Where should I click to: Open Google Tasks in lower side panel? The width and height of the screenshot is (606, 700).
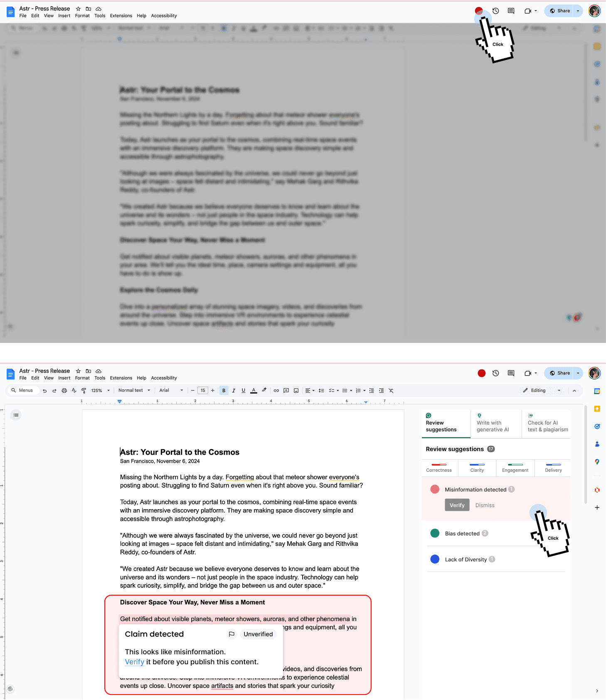tap(597, 426)
